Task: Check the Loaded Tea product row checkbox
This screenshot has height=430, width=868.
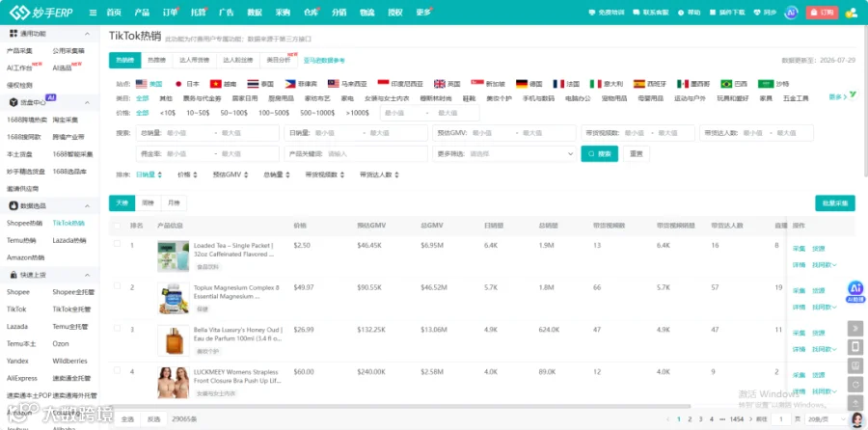Action: (x=117, y=244)
